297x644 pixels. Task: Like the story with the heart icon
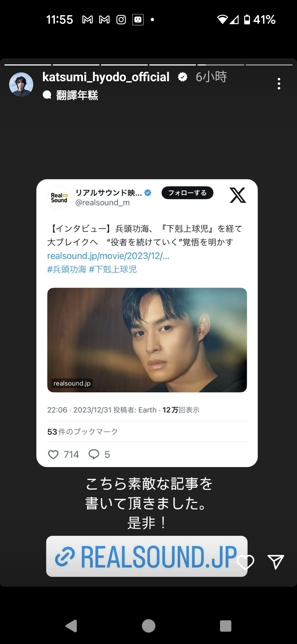[245, 562]
